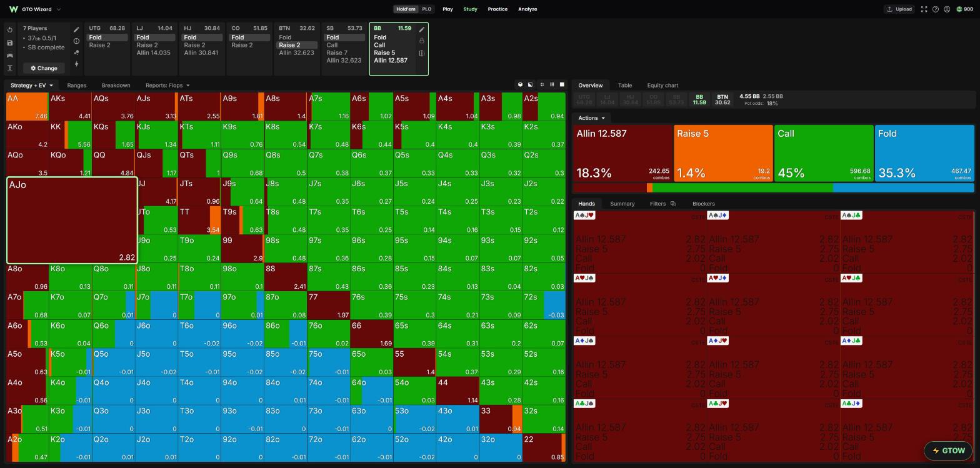Viewport: 980px width, 468px height.
Task: Click the orange Raise 5 action card
Action: point(723,153)
